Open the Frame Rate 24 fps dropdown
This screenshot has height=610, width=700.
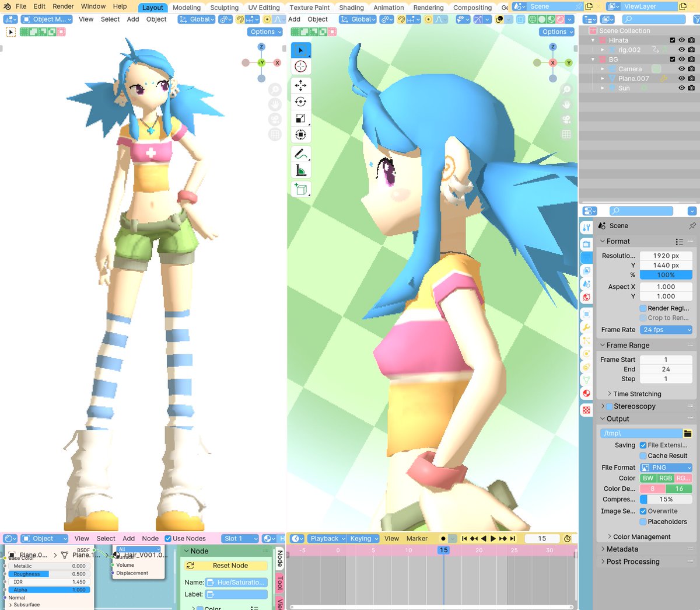pos(666,330)
